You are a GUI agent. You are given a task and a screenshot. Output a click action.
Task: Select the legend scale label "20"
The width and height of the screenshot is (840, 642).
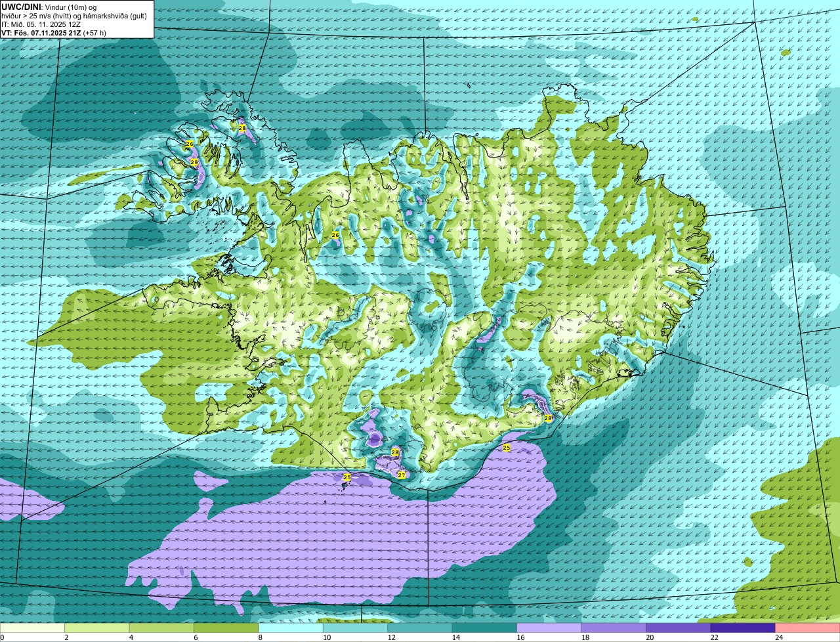pos(650,637)
